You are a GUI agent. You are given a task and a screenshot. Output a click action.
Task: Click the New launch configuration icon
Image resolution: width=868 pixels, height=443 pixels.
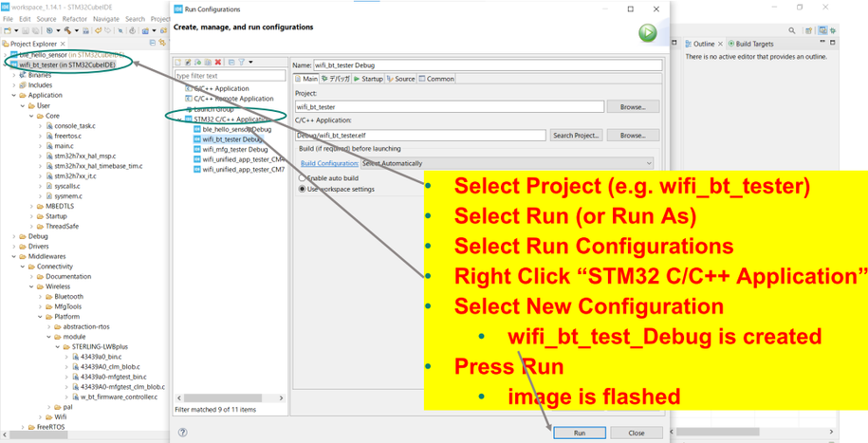point(179,63)
